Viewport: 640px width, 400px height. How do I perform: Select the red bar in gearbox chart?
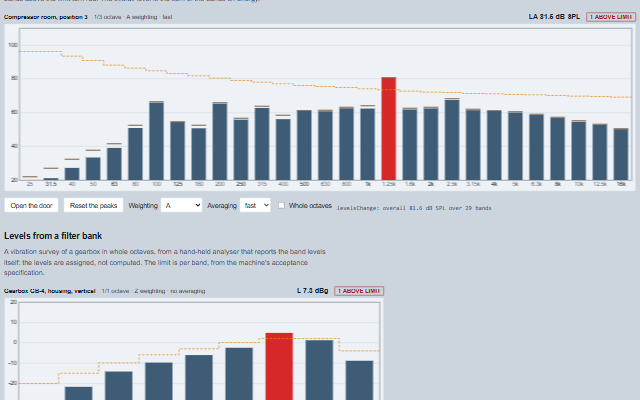click(x=279, y=367)
